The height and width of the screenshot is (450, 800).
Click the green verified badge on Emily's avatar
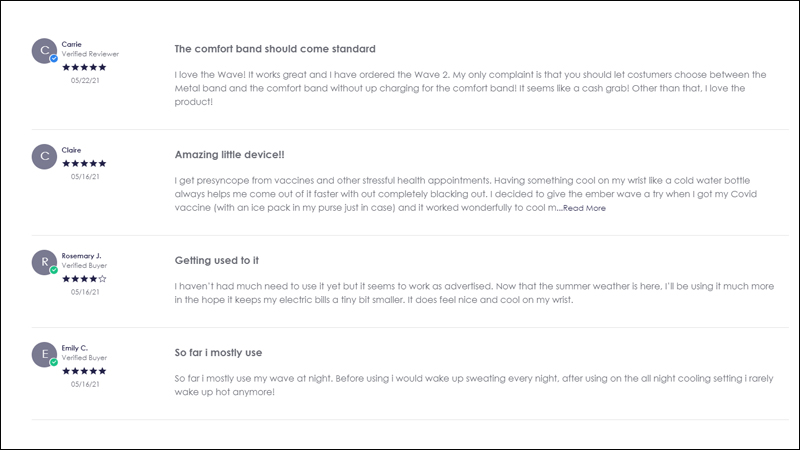click(x=54, y=362)
